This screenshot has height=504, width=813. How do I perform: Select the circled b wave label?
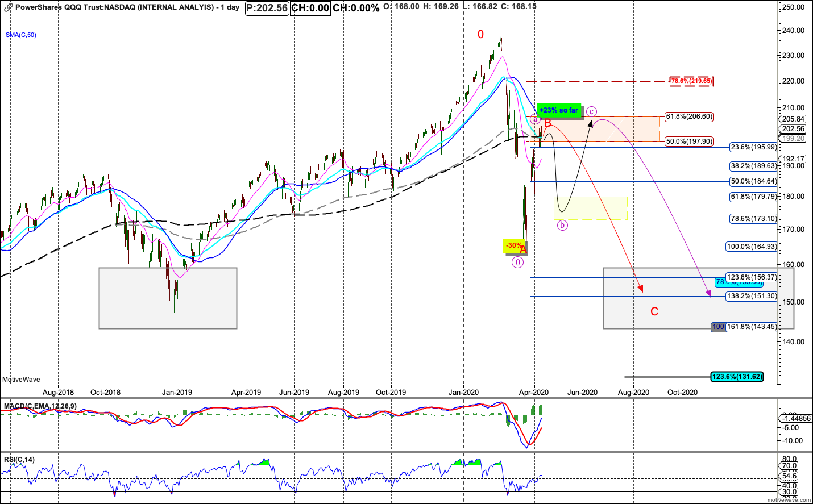(562, 225)
